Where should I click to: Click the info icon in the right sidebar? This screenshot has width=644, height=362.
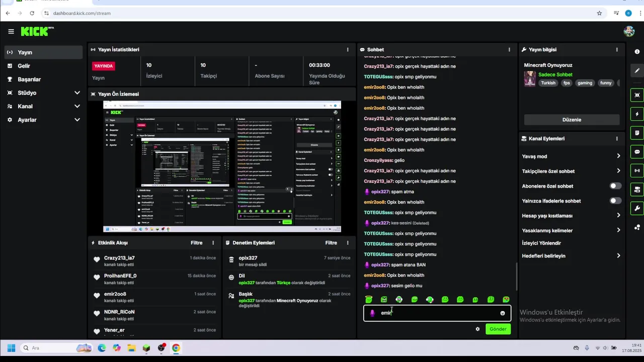[637, 52]
